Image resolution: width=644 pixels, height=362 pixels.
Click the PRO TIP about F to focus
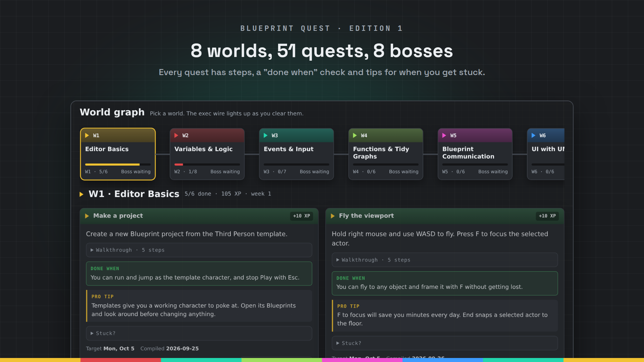tap(445, 315)
